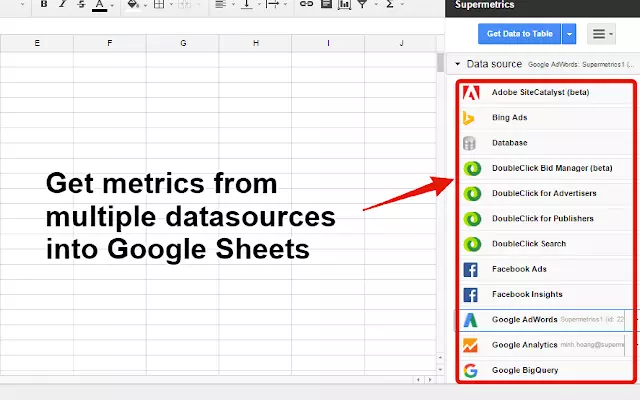Image resolution: width=640 pixels, height=400 pixels.
Task: Open the vertical align dropdown arrow
Action: pos(259,4)
